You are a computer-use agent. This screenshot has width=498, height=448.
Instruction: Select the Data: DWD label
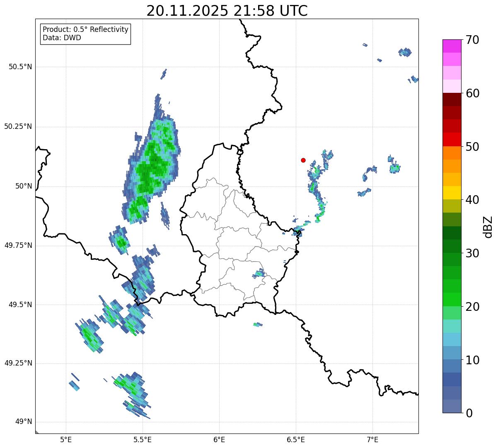(62, 38)
